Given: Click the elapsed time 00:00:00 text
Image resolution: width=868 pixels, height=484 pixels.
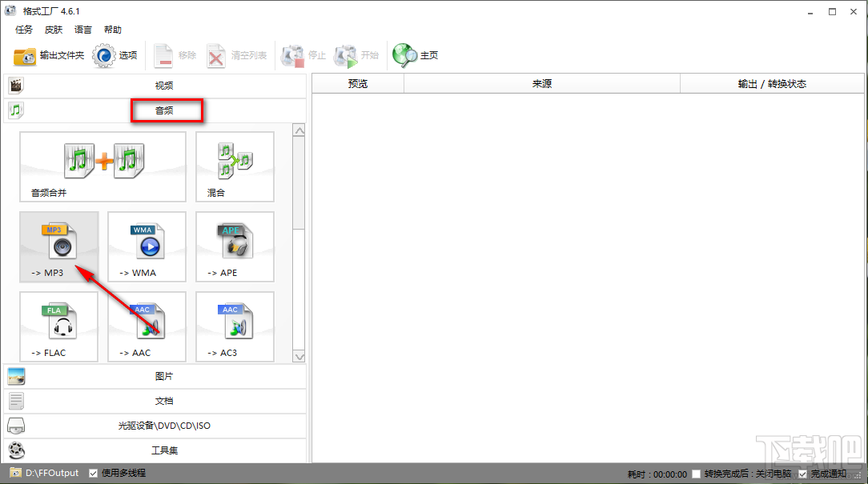Looking at the screenshot, I should coord(670,474).
